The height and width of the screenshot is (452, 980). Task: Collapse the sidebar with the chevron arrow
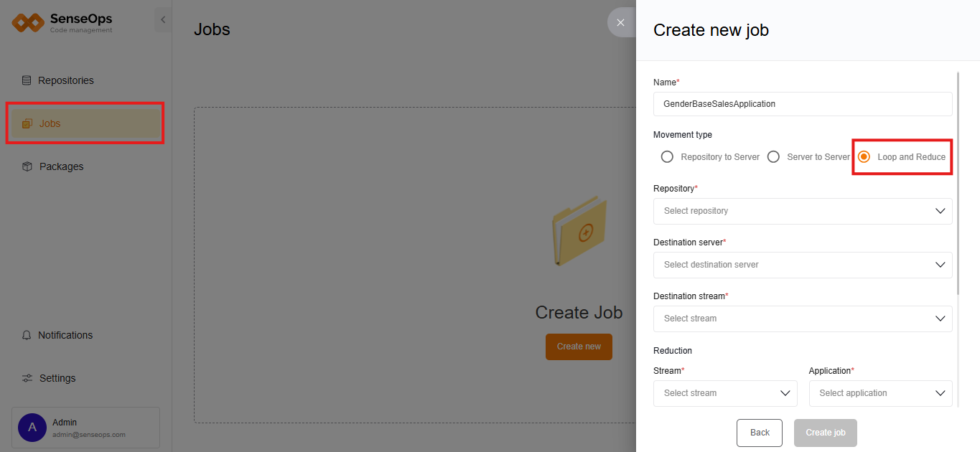coord(163,20)
